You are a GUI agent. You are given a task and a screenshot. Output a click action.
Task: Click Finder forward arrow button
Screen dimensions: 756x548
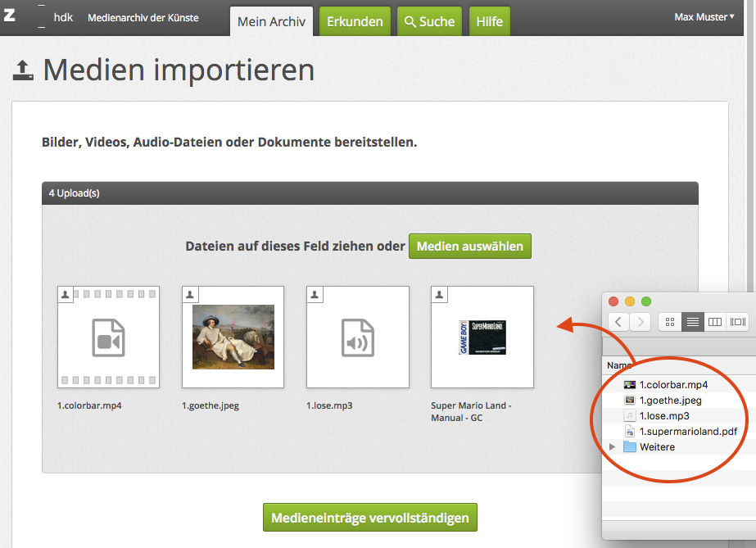pyautogui.click(x=641, y=322)
